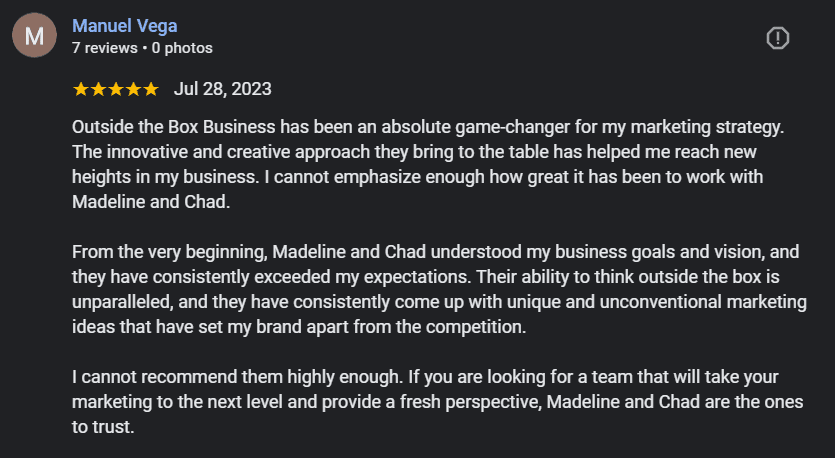
Task: Click "Madeline and Chad." ending the first paragraph
Action: (x=151, y=202)
